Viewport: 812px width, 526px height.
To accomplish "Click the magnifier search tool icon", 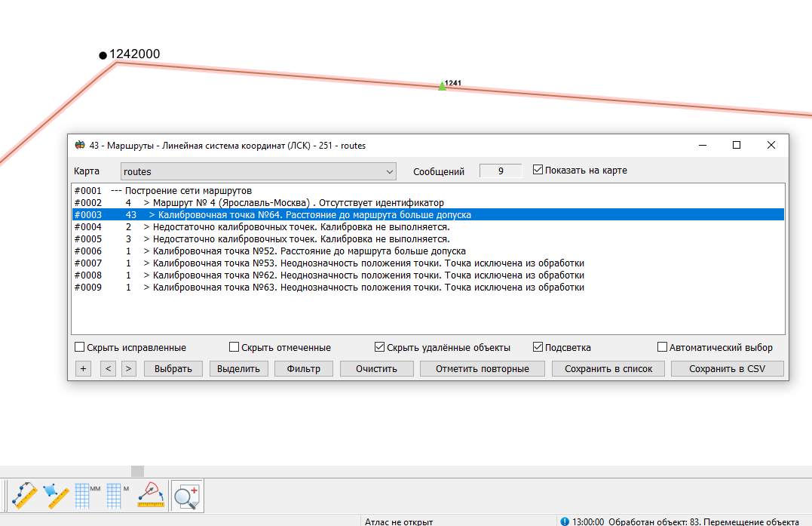I will click(185, 496).
